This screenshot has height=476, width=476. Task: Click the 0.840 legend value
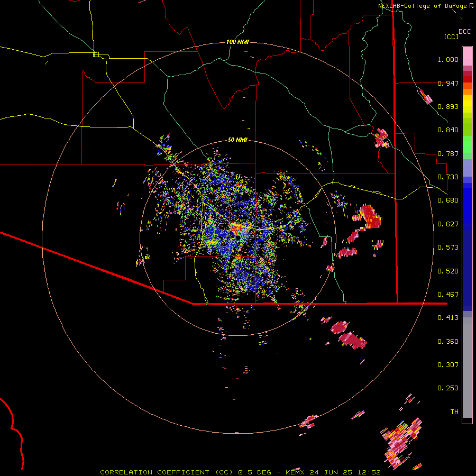point(448,130)
